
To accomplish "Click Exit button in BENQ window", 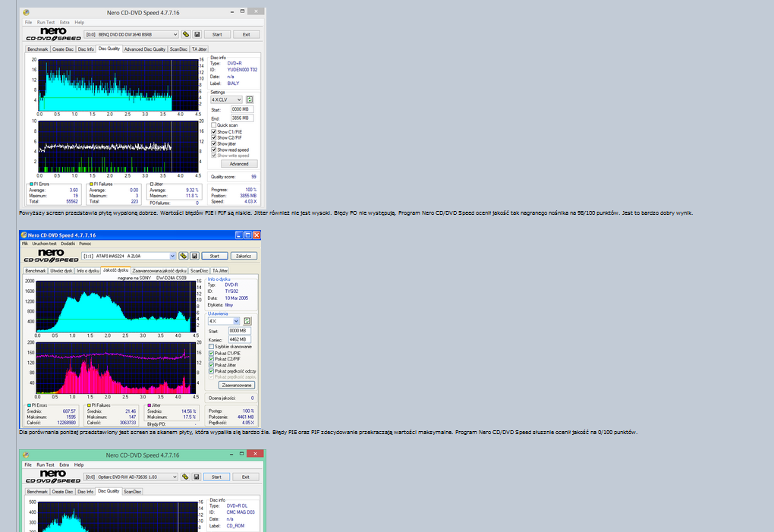I will point(246,35).
